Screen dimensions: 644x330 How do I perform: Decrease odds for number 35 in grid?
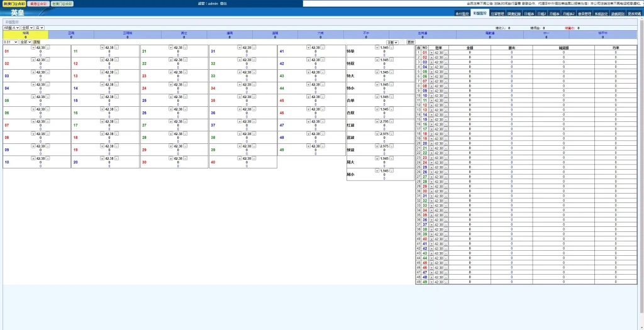[254, 97]
